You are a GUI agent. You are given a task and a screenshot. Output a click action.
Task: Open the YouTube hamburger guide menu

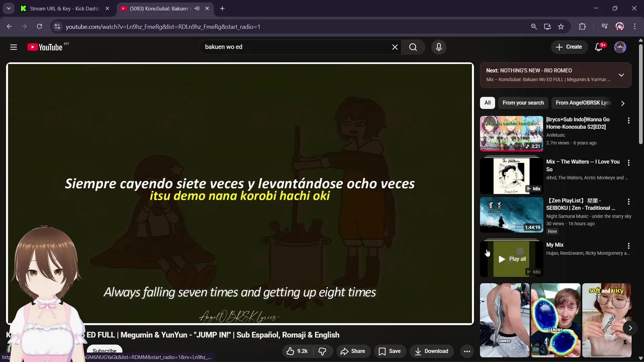[14, 47]
